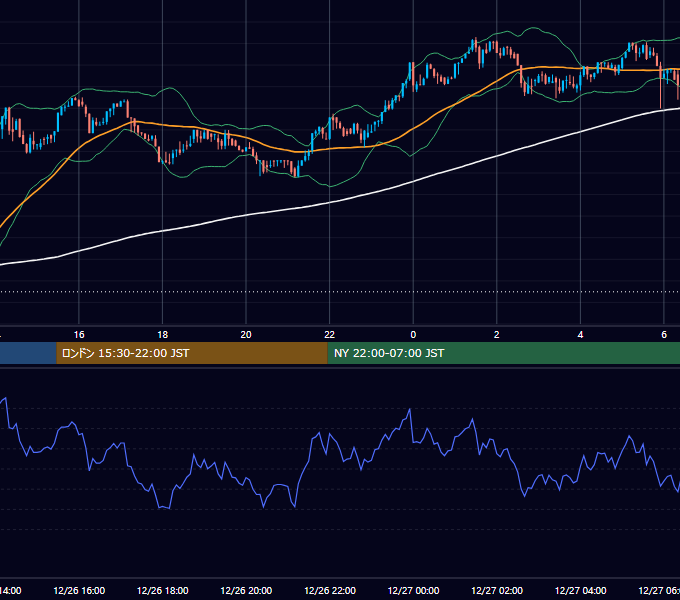The width and height of the screenshot is (680, 600).
Task: Click the 12/26 20:00 date label
Action: click(x=246, y=591)
